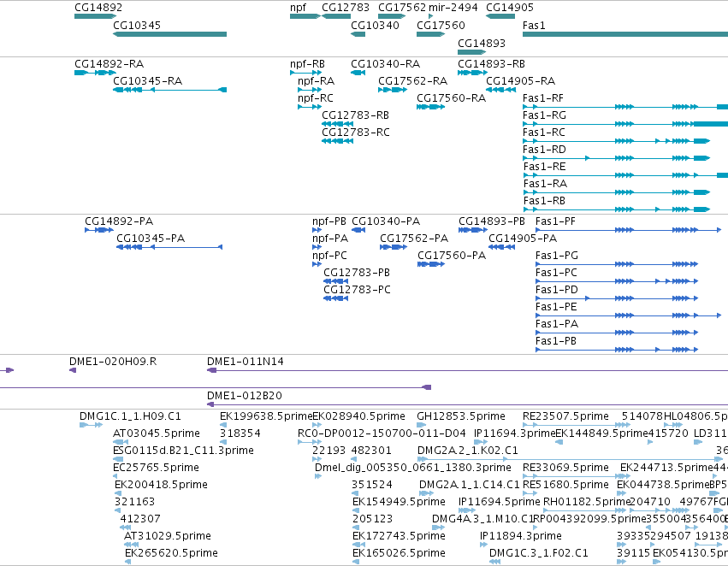
Task: Select the 318354 EST label
Action: tap(240, 433)
